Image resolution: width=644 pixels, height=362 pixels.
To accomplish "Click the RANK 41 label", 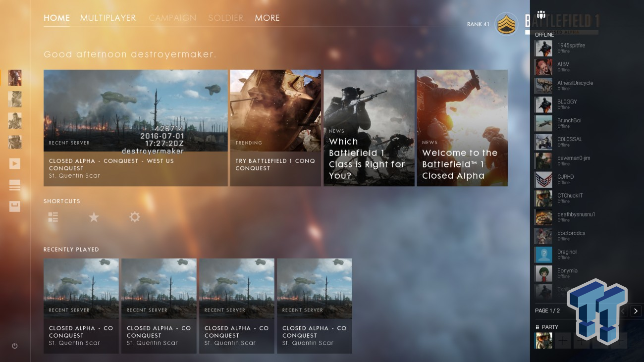I will [x=478, y=24].
